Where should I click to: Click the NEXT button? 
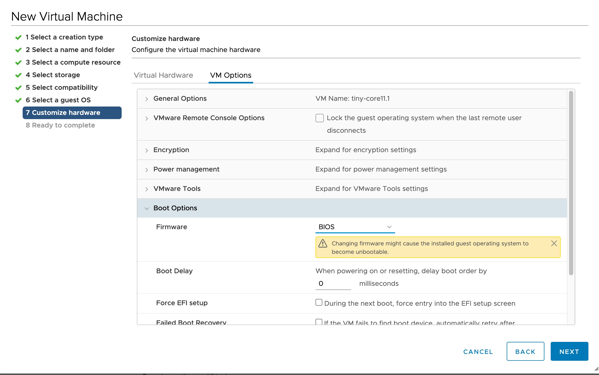pyautogui.click(x=569, y=351)
